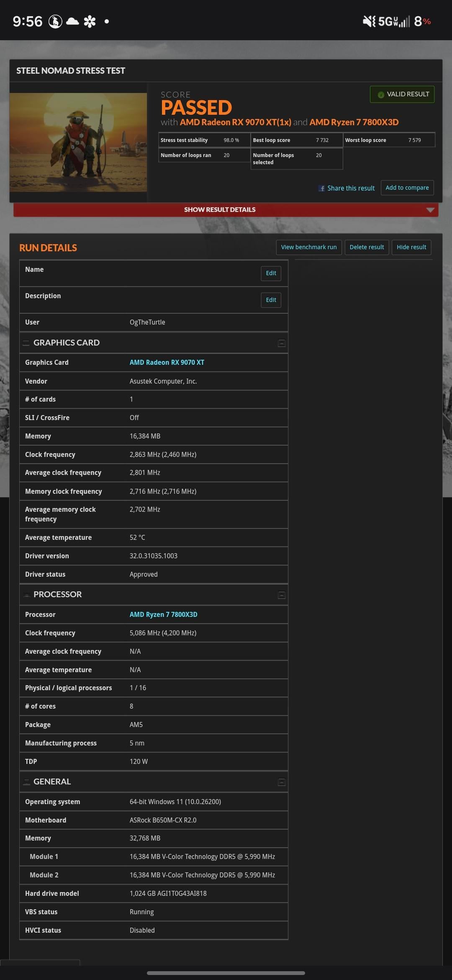The width and height of the screenshot is (452, 980).
Task: Select vendor Asustek Computer, Inc.
Action: pos(163,381)
